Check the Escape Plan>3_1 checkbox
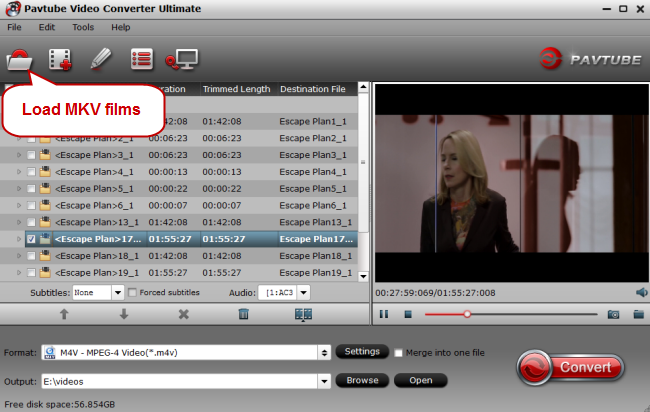This screenshot has width=650, height=412. pyautogui.click(x=31, y=155)
